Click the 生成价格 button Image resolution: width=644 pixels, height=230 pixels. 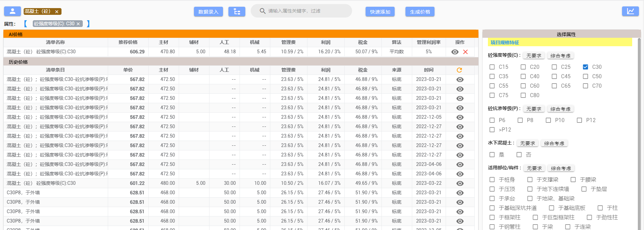click(x=420, y=12)
